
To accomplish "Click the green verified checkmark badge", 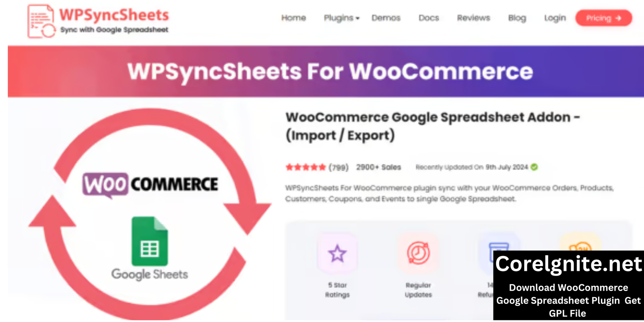I will [534, 167].
